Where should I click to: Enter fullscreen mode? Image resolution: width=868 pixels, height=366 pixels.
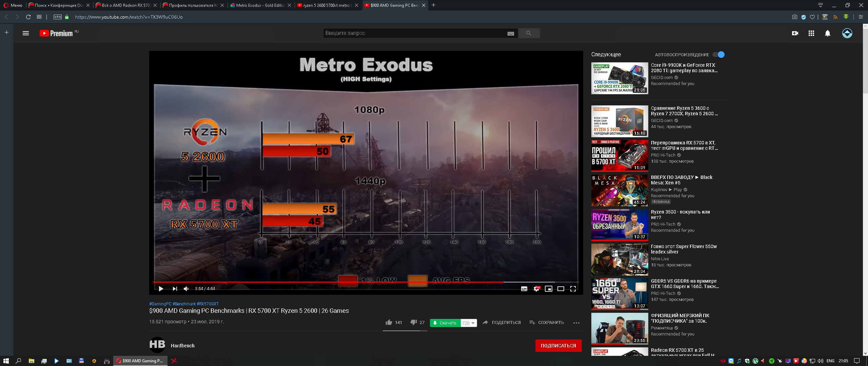(573, 289)
